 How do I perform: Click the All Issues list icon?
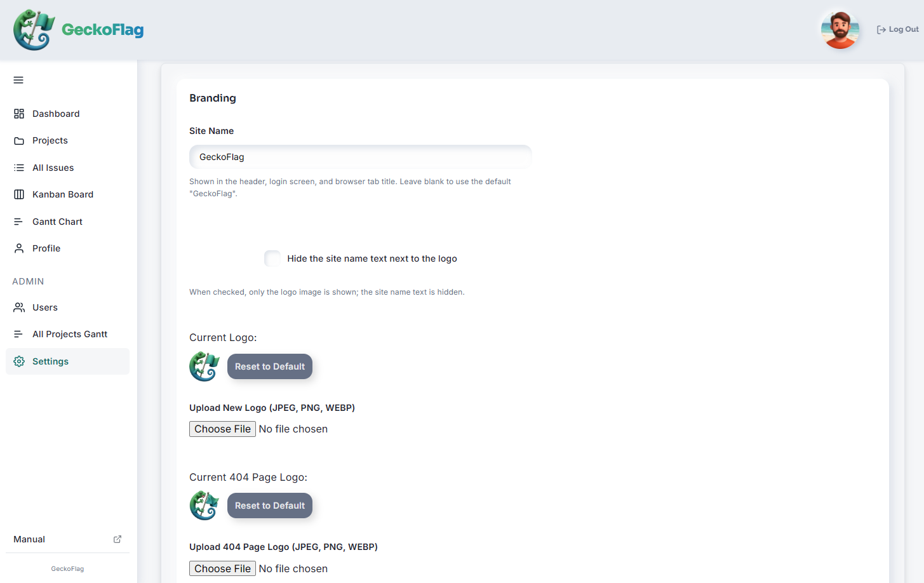click(x=19, y=168)
